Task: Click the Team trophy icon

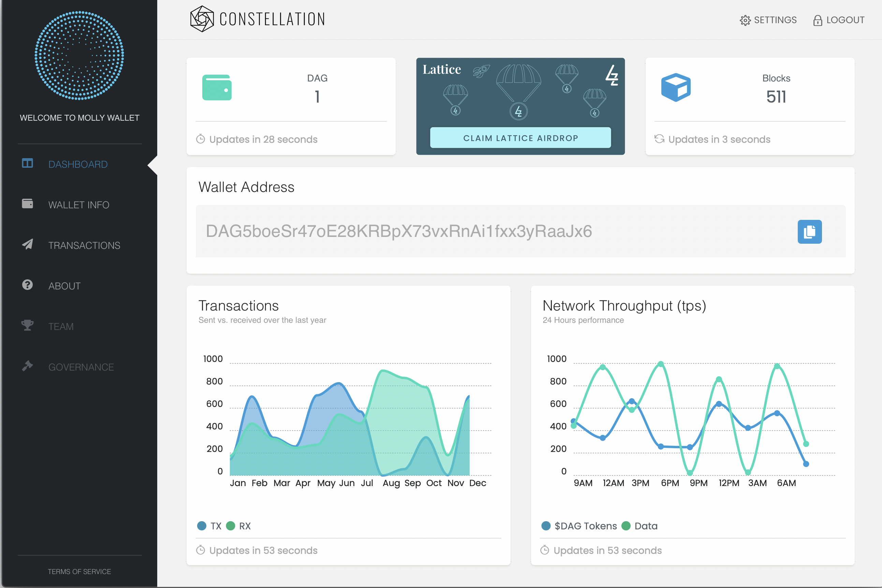Action: pos(27,325)
